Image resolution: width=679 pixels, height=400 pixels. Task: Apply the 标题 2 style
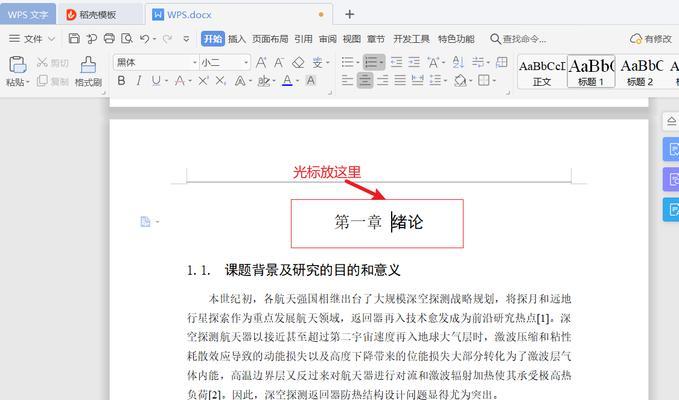click(641, 72)
